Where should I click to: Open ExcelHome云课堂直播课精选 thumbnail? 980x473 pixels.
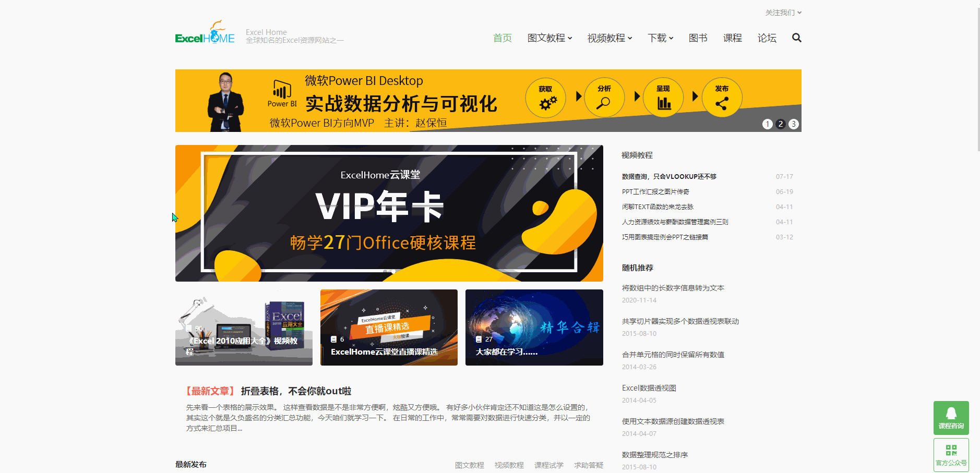[389, 328]
